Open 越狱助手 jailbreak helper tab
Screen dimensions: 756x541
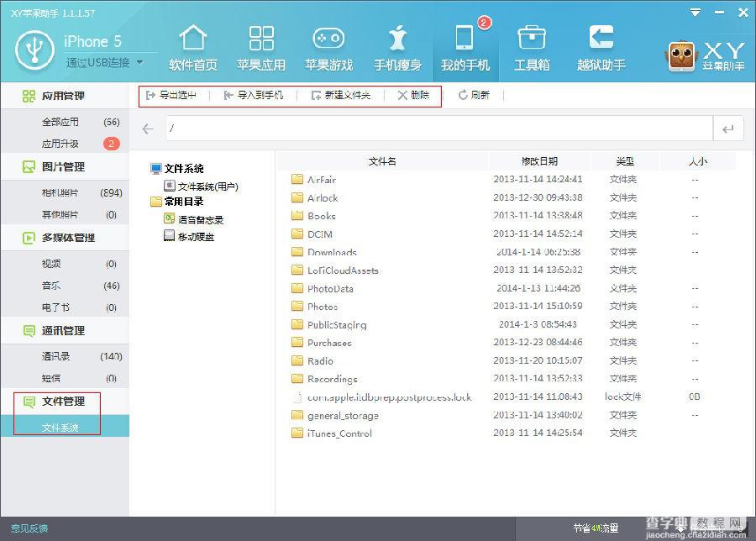tap(601, 47)
